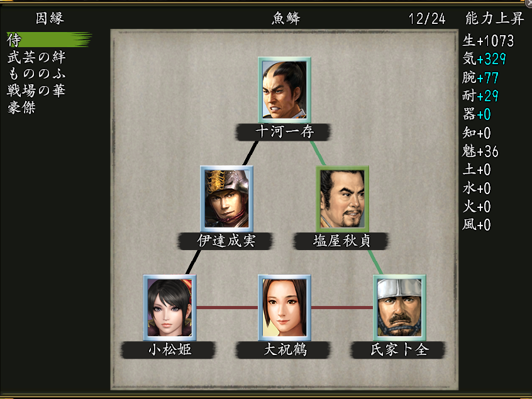Click the 気+329 stat bonus
Screen dimensions: 532x399
[x=484, y=59]
